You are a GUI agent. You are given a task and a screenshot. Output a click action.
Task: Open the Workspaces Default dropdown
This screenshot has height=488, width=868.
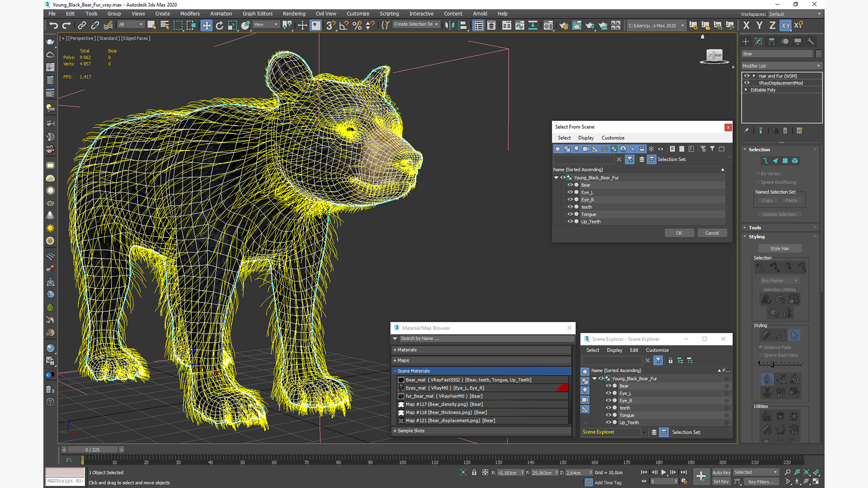tap(795, 14)
